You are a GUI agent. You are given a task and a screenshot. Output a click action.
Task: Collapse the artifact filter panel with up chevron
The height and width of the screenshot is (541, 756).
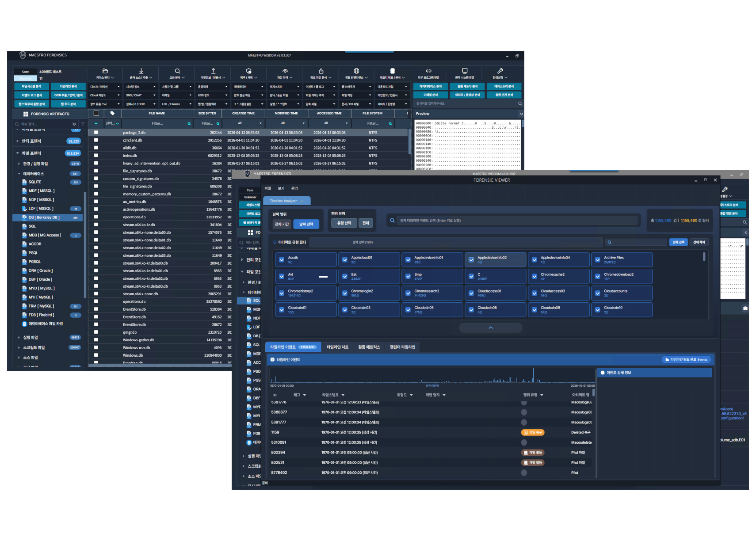click(x=491, y=328)
